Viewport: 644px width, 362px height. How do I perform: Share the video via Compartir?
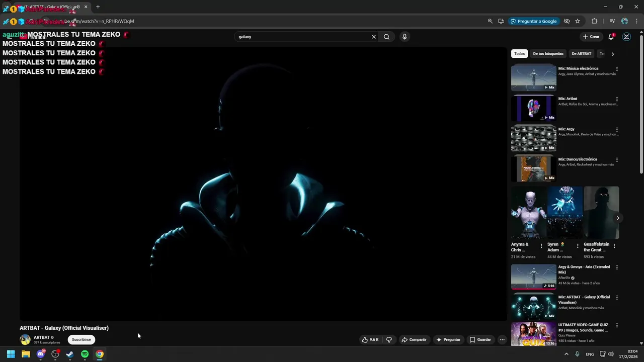414,340
